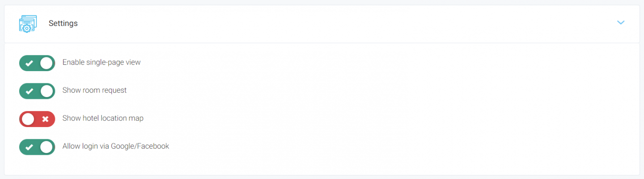This screenshot has width=644, height=179.
Task: Click the 'Enable single-page view' label
Action: click(102, 63)
